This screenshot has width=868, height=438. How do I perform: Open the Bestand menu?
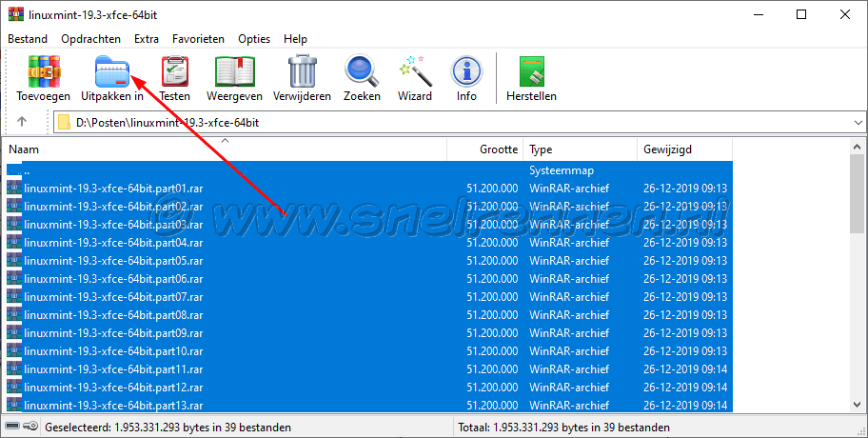(x=28, y=39)
